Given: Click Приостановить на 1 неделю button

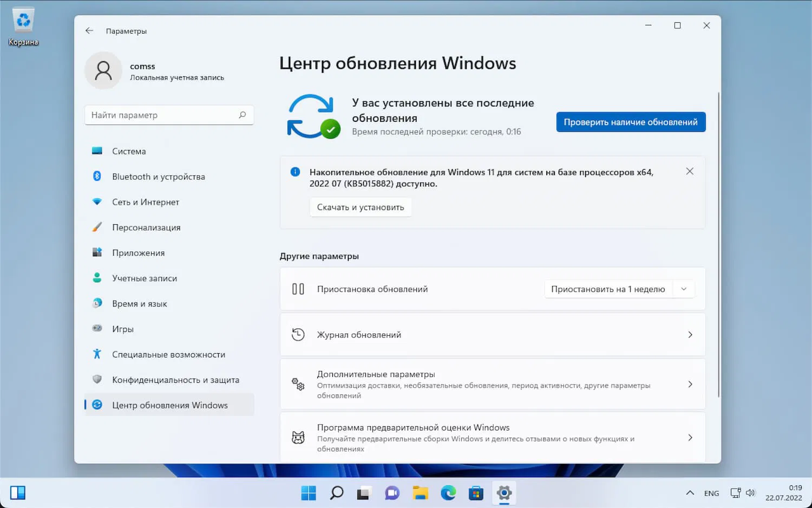Looking at the screenshot, I should pyautogui.click(x=608, y=289).
